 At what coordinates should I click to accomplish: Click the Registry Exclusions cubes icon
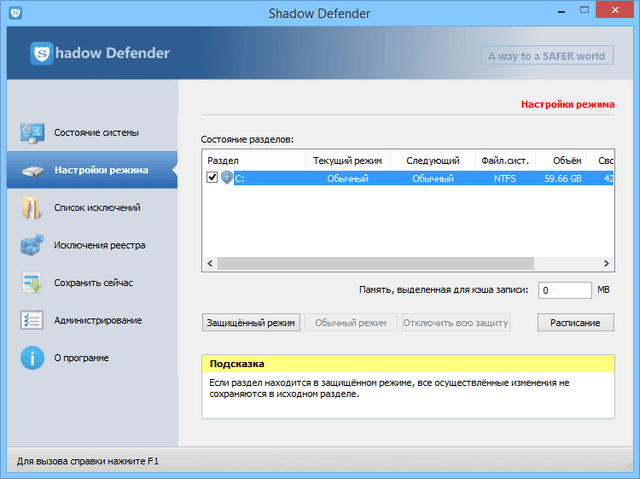(x=32, y=245)
